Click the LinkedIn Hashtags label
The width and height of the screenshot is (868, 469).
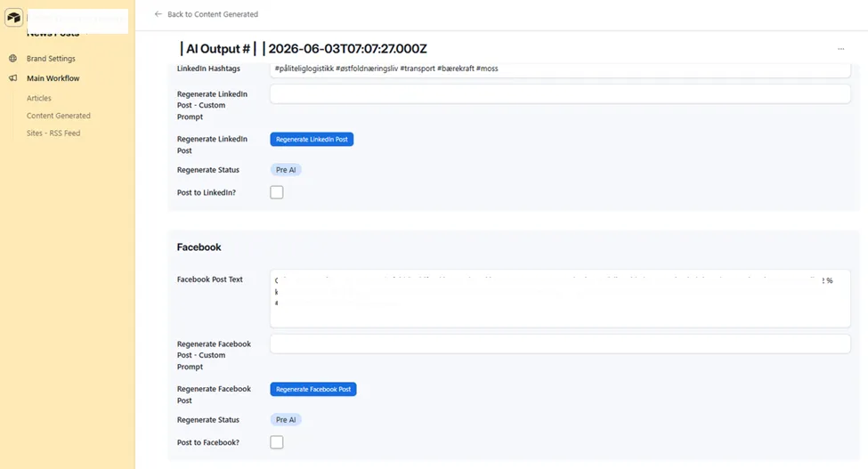coord(208,69)
